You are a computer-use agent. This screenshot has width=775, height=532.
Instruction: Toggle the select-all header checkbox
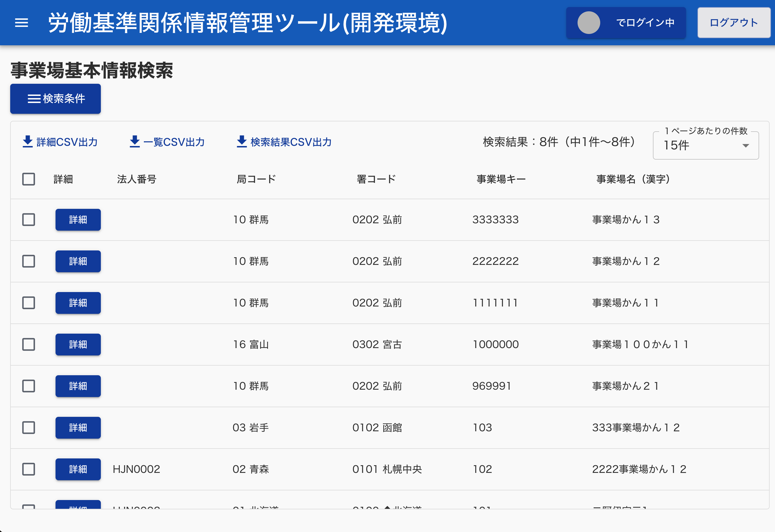pos(29,179)
